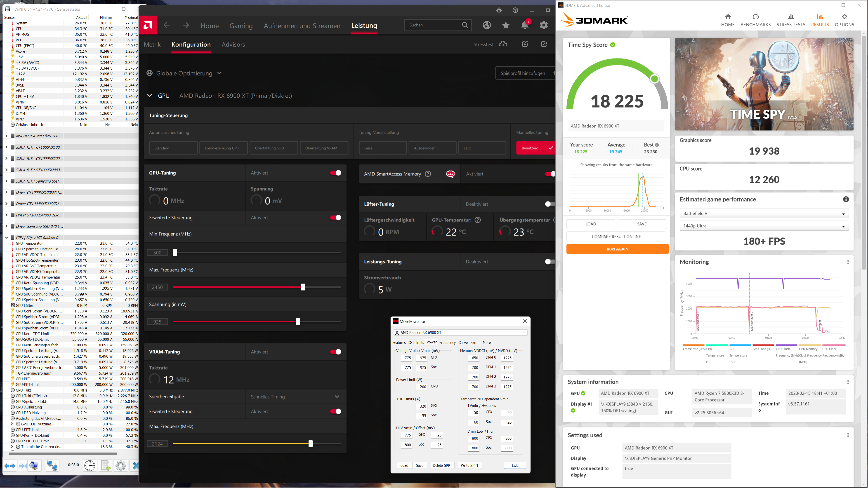Click HWiNFO reset clock icon
Screen dimensions: 868x488
[90, 465]
